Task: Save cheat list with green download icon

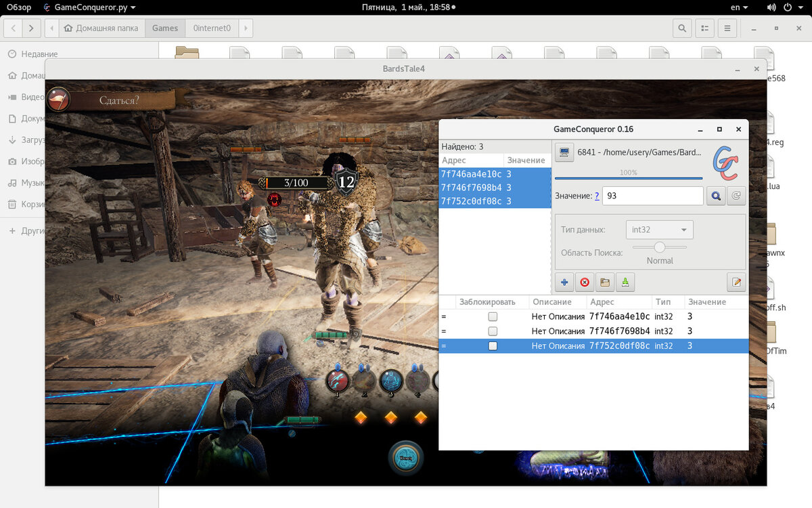Action: [x=625, y=282]
